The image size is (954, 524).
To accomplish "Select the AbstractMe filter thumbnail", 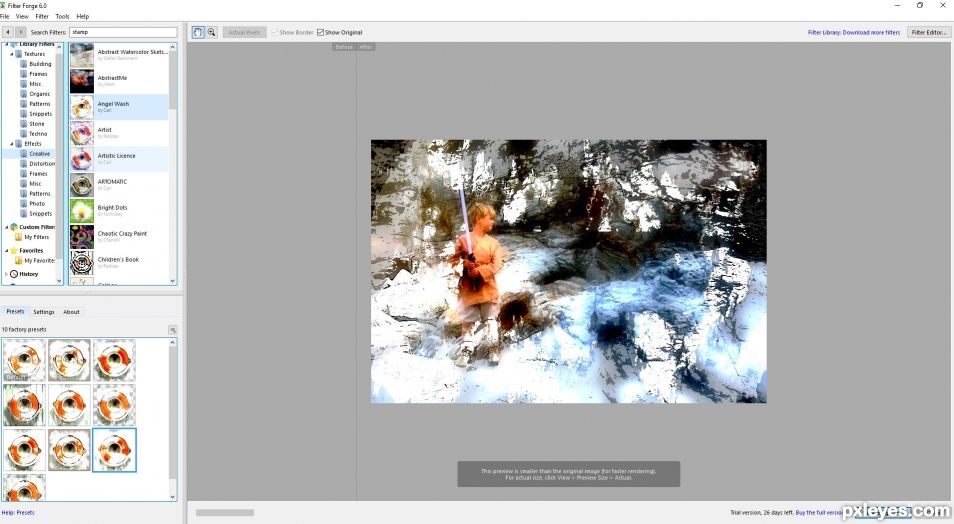I will [82, 81].
